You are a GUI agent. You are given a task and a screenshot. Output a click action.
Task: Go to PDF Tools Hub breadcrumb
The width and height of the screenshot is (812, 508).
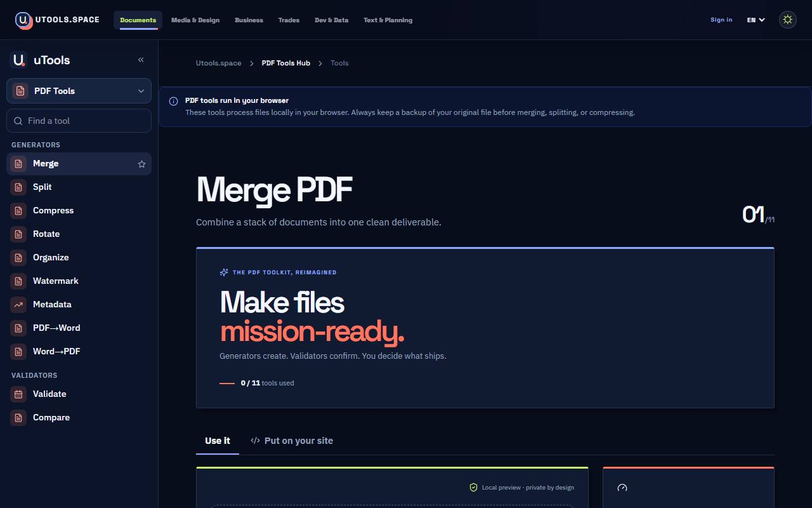(286, 63)
